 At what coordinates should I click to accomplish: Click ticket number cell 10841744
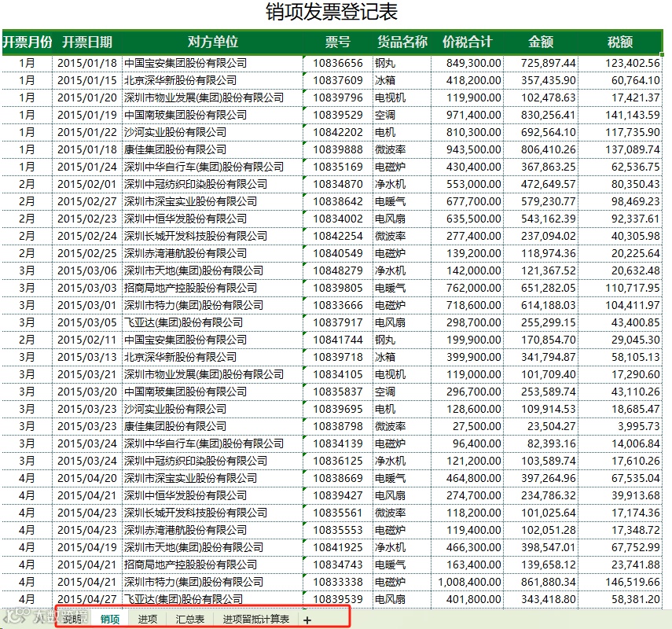tap(338, 340)
